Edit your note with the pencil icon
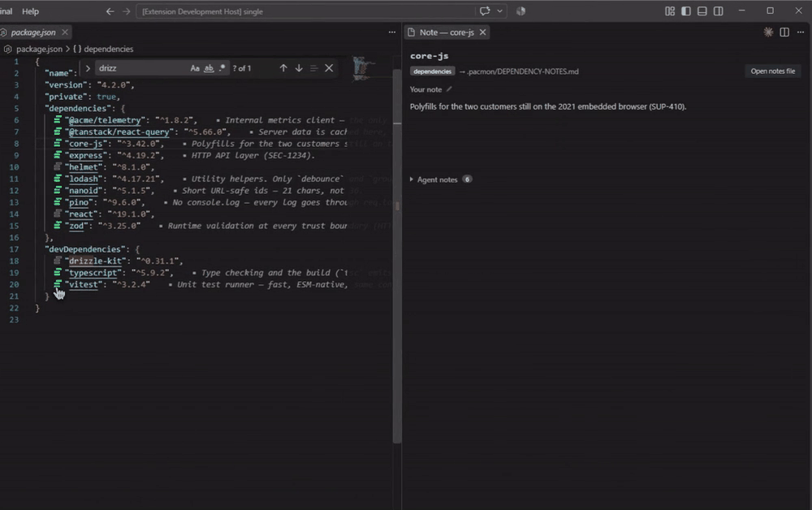The height and width of the screenshot is (510, 812). 450,89
